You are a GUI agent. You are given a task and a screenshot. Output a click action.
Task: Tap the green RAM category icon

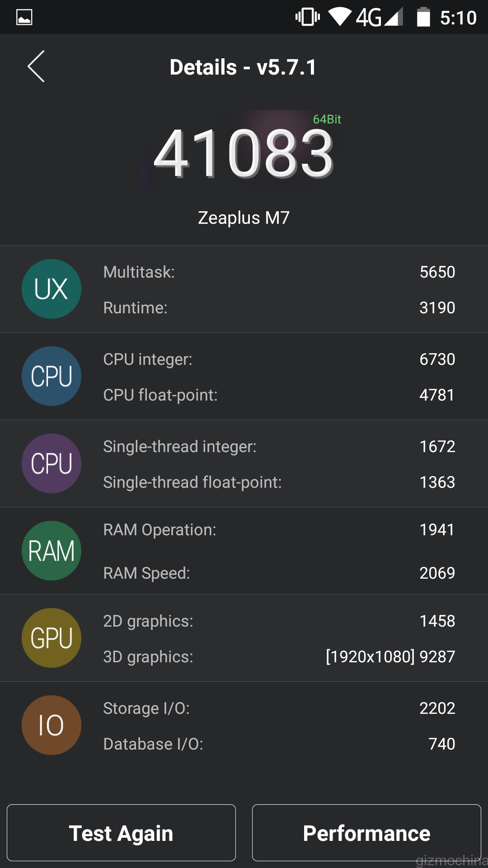click(x=52, y=551)
